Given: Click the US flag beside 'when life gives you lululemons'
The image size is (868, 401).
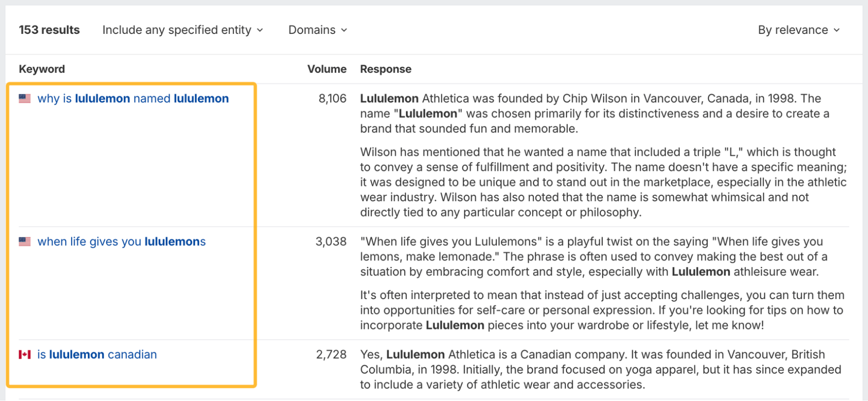Looking at the screenshot, I should tap(25, 242).
